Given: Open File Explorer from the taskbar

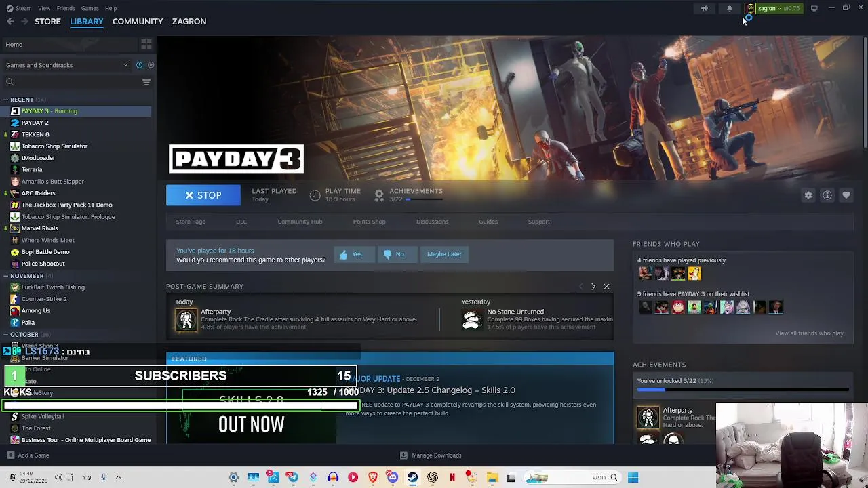Looking at the screenshot, I should click(492, 478).
